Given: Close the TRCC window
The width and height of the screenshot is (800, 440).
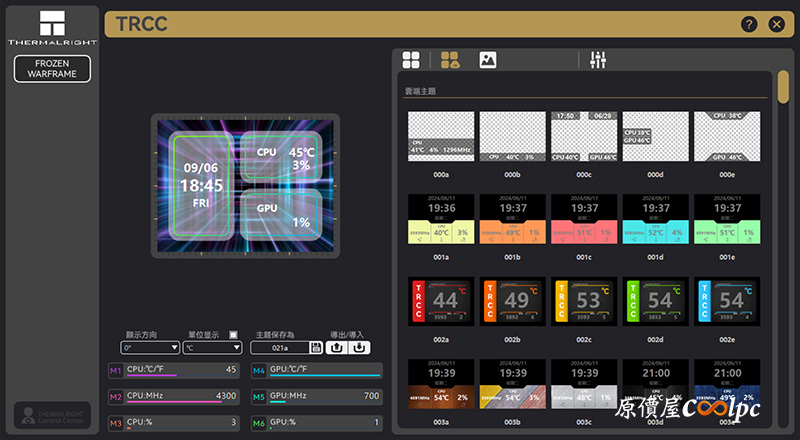Looking at the screenshot, I should coord(777,24).
